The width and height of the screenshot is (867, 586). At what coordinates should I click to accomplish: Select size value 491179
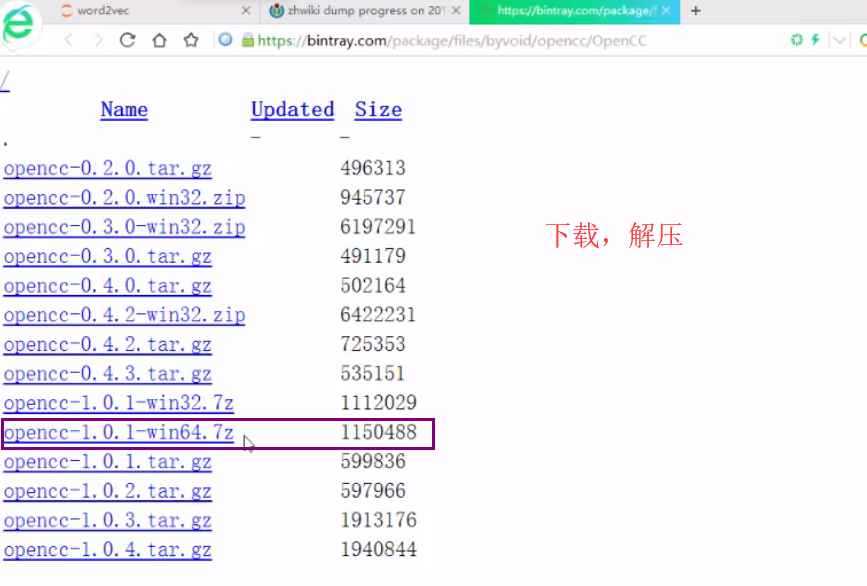pos(373,255)
